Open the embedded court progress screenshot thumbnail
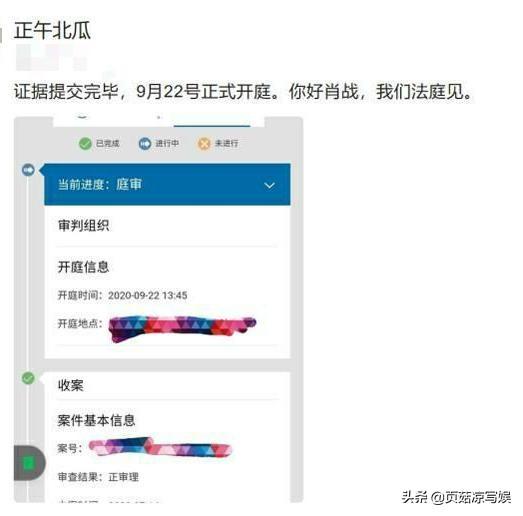523x516 pixels. tap(158, 309)
